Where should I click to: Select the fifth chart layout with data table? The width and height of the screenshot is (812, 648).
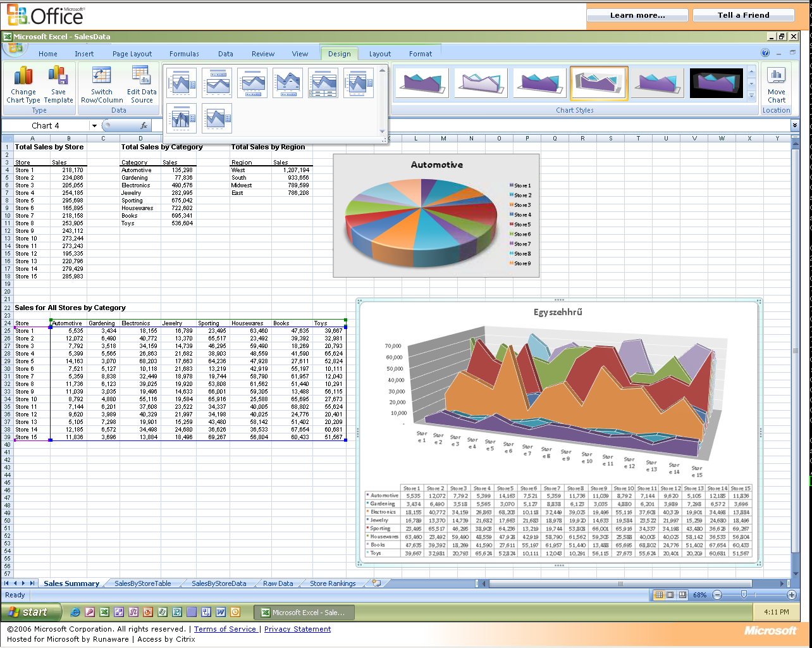pos(323,83)
